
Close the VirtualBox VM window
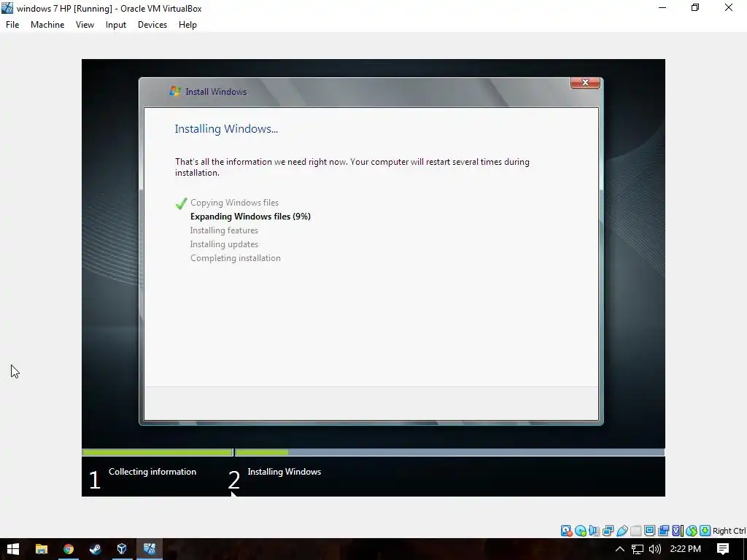coord(729,7)
